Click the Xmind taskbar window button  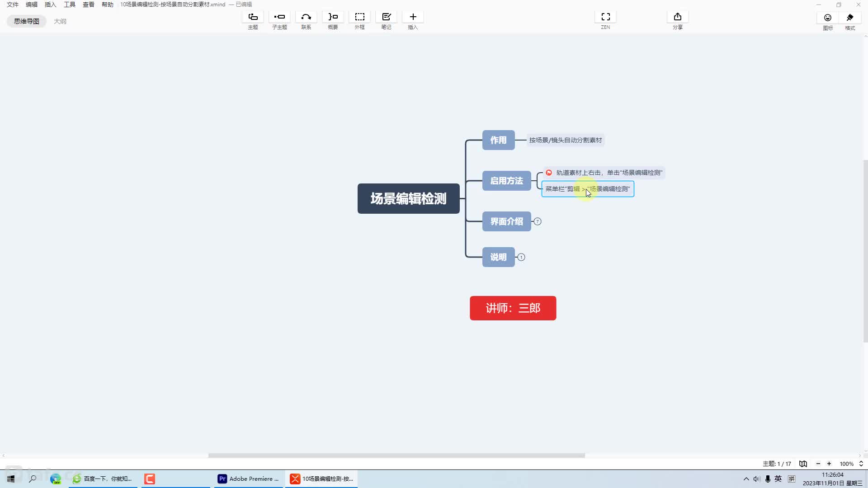(x=321, y=479)
